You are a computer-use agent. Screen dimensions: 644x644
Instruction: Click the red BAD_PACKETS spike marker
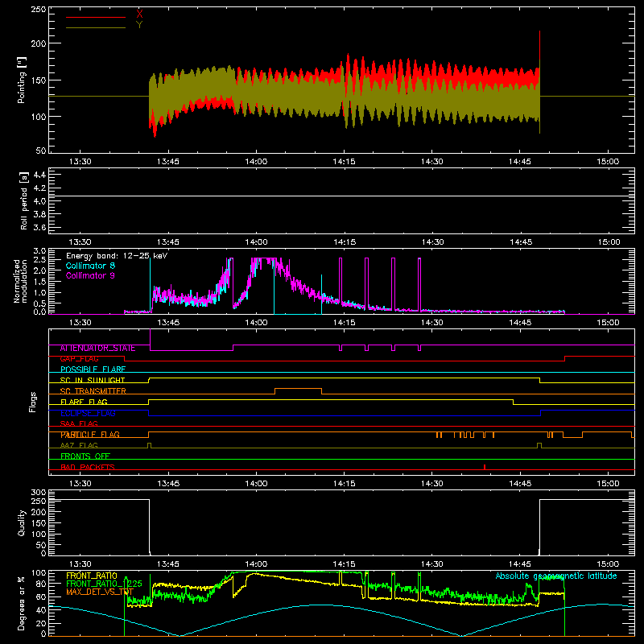[x=485, y=467]
